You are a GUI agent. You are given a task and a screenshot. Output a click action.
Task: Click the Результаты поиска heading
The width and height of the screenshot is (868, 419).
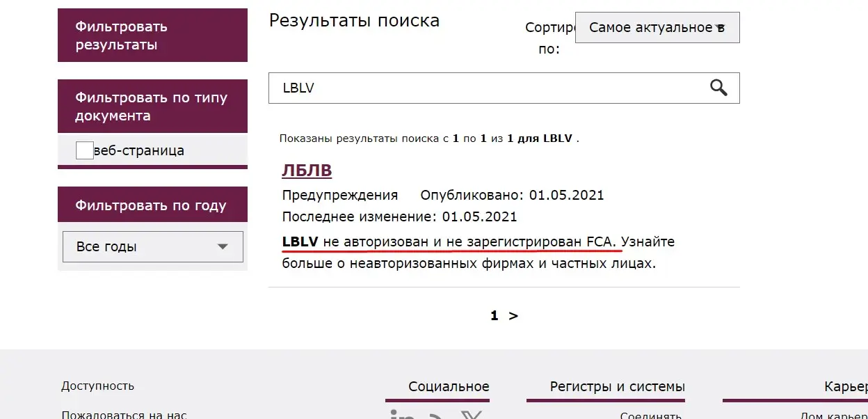pos(354,20)
